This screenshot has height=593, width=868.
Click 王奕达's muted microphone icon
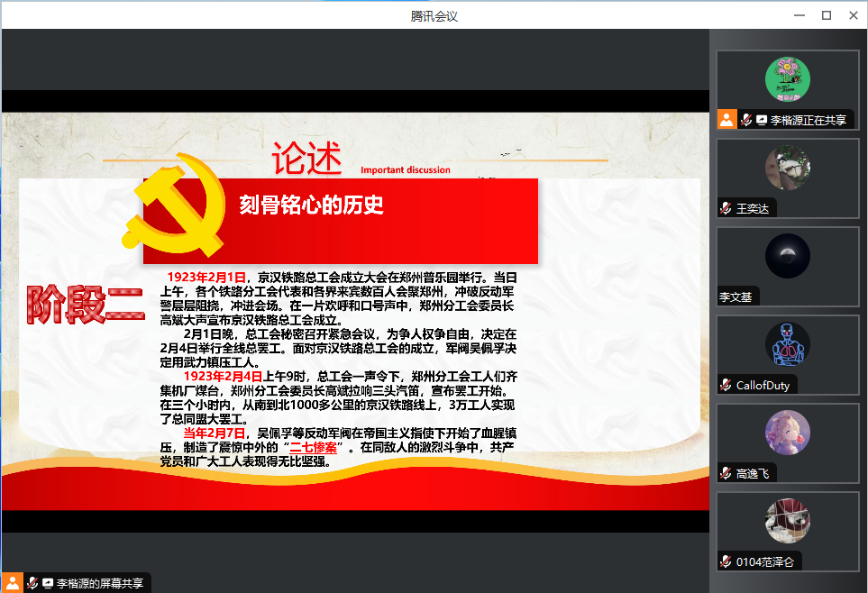coord(726,208)
